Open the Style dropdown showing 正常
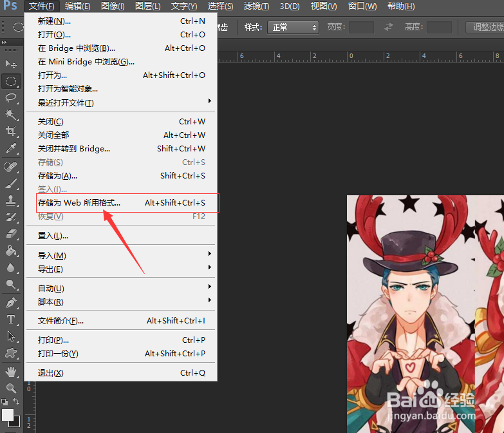This screenshot has width=504, height=433. (x=293, y=27)
